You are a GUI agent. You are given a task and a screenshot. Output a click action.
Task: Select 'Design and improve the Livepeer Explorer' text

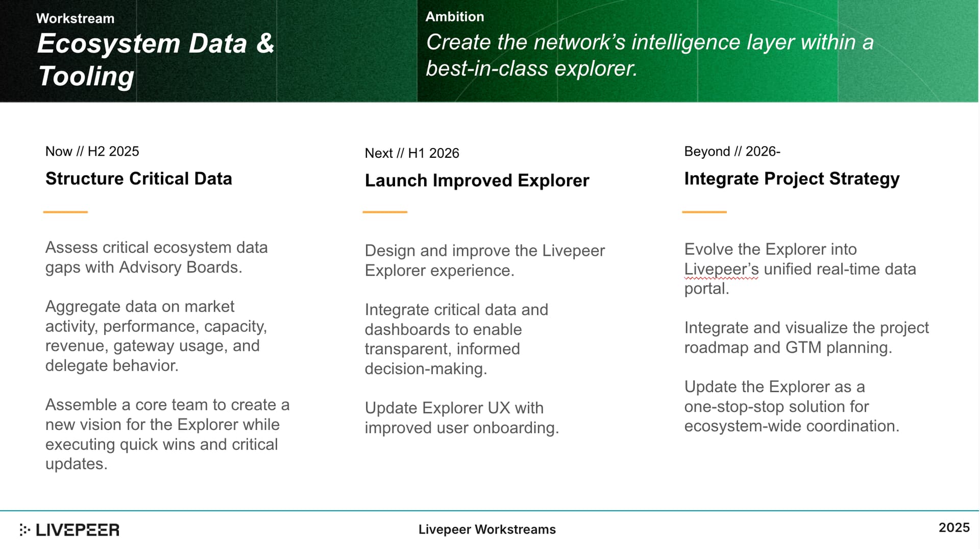(484, 260)
